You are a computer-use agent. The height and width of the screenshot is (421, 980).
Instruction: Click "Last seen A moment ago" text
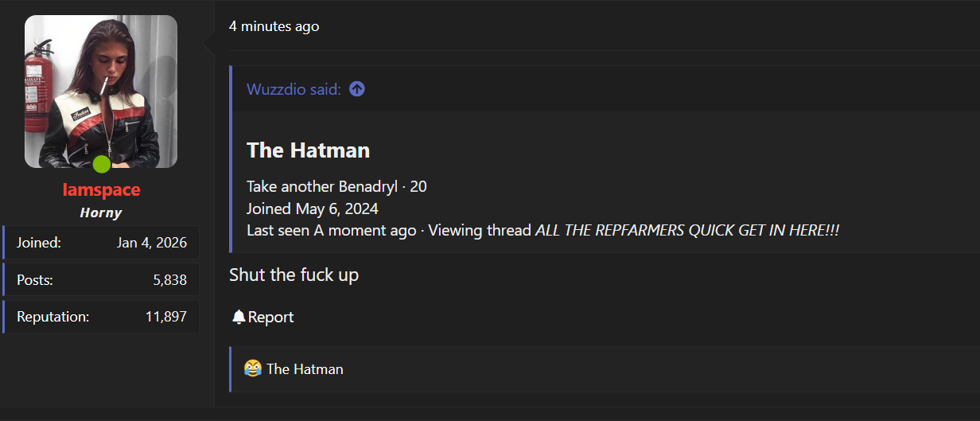point(331,231)
